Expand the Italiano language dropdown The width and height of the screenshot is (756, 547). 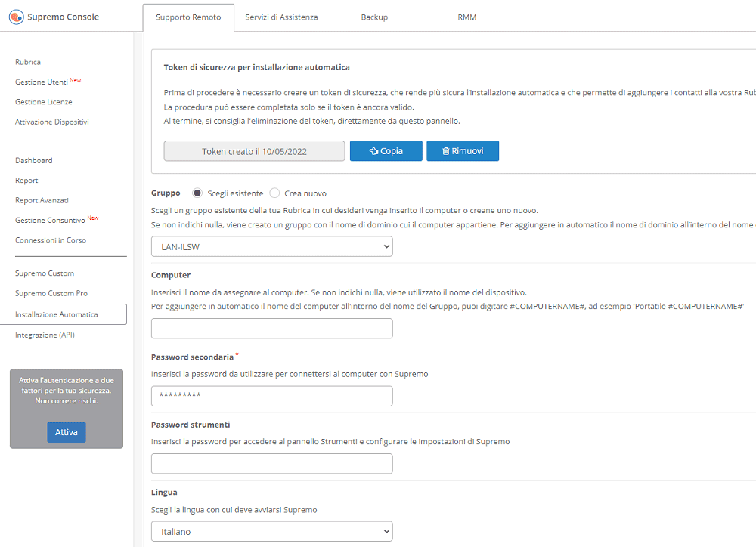(272, 532)
